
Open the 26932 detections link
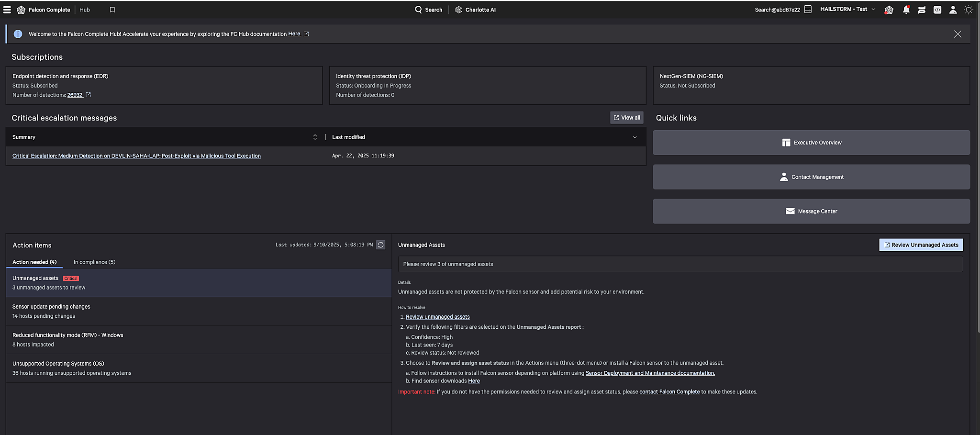pos(75,95)
